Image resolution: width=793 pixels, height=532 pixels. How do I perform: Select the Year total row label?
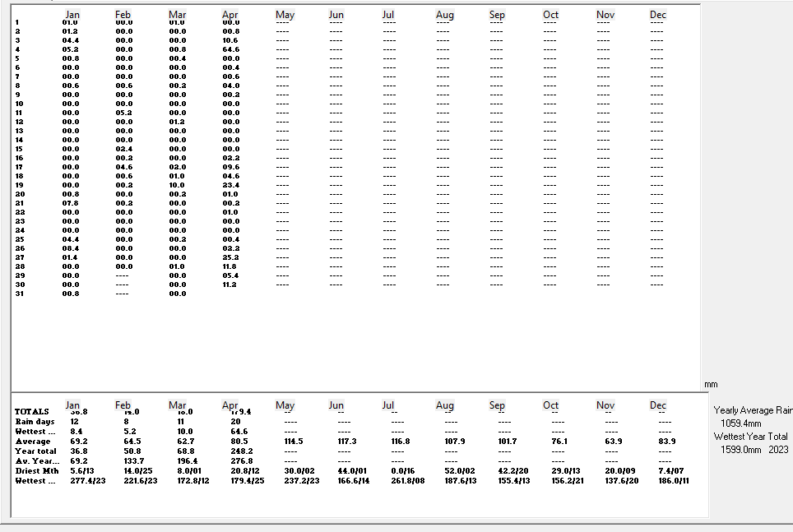pyautogui.click(x=36, y=451)
